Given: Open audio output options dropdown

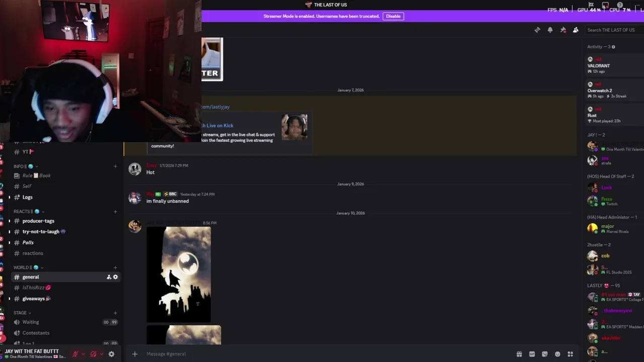Looking at the screenshot, I should [x=101, y=354].
